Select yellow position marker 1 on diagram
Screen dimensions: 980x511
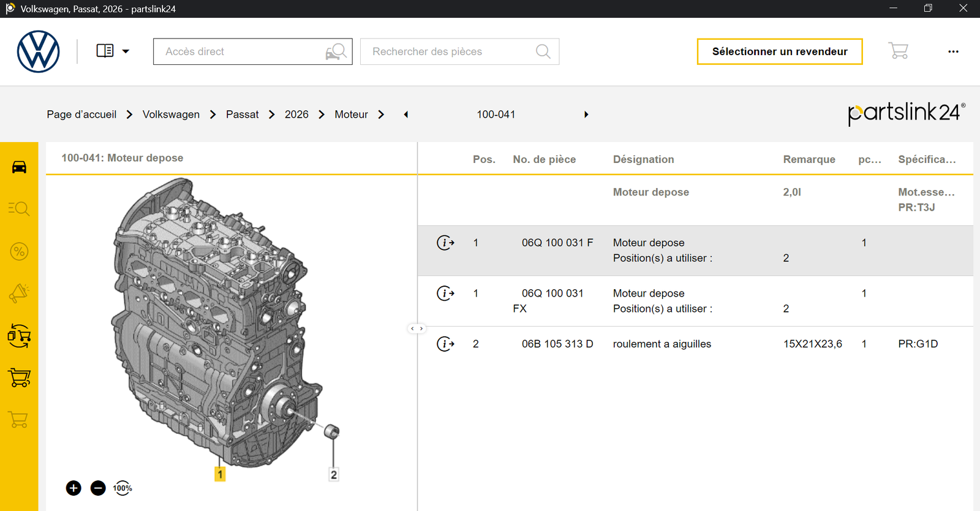click(220, 474)
